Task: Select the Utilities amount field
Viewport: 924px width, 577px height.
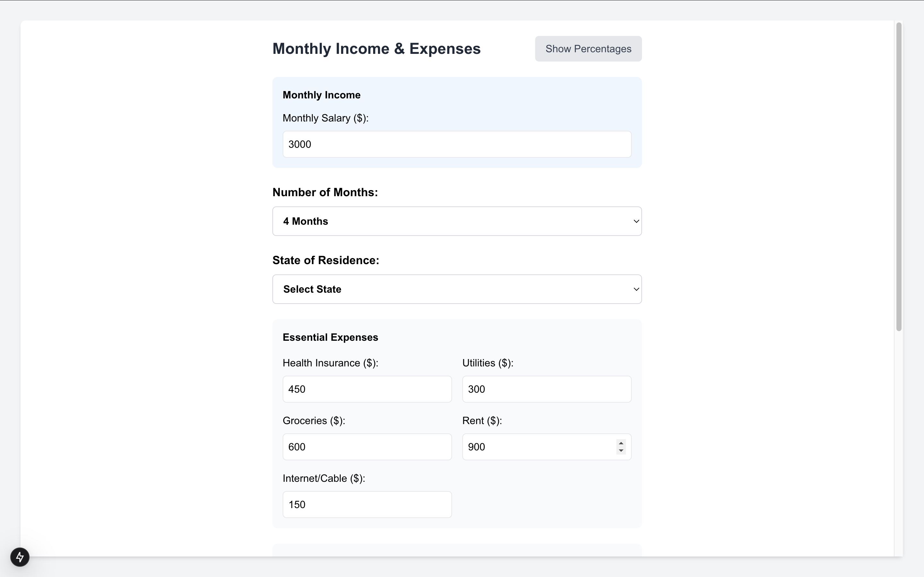Action: point(546,389)
